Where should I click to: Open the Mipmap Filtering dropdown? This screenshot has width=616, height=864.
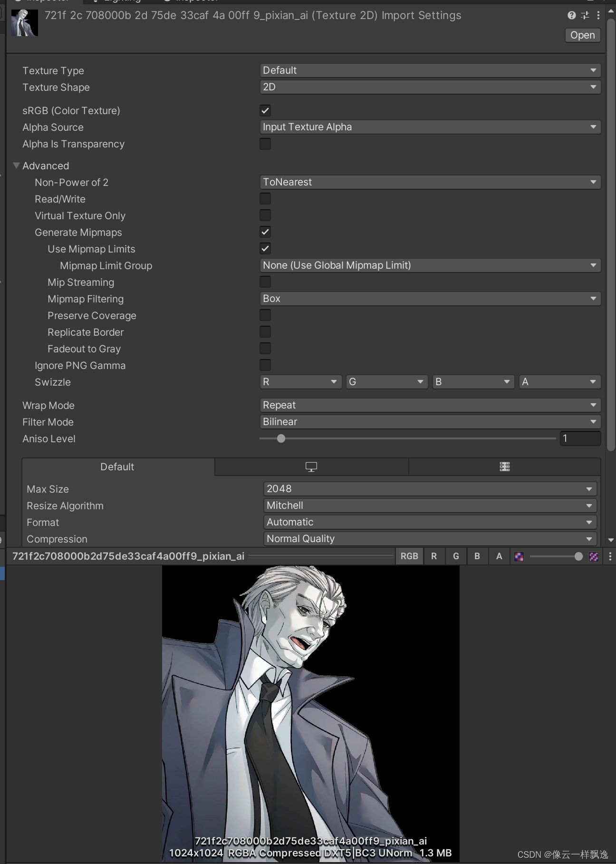tap(430, 299)
